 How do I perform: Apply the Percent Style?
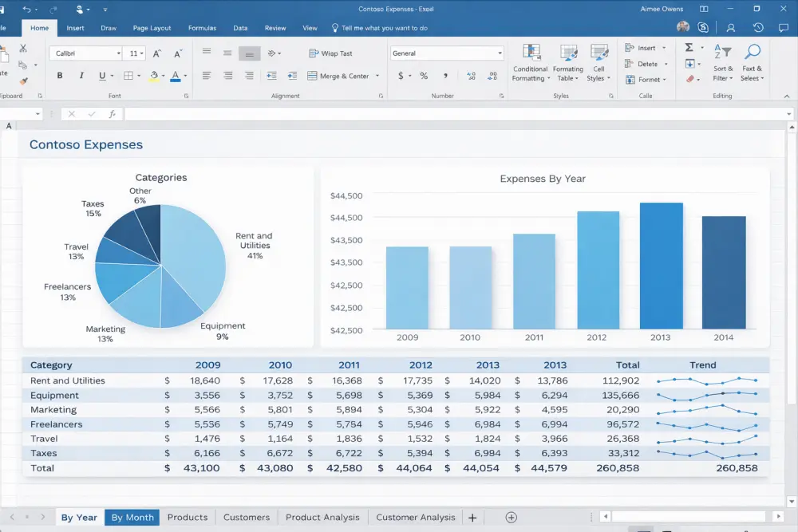423,76
